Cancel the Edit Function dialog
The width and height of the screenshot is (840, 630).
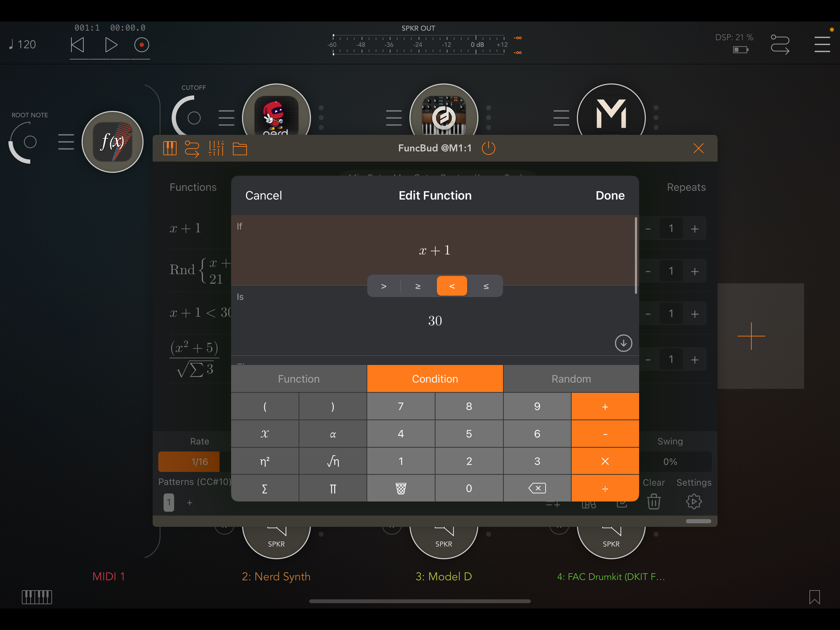[263, 195]
